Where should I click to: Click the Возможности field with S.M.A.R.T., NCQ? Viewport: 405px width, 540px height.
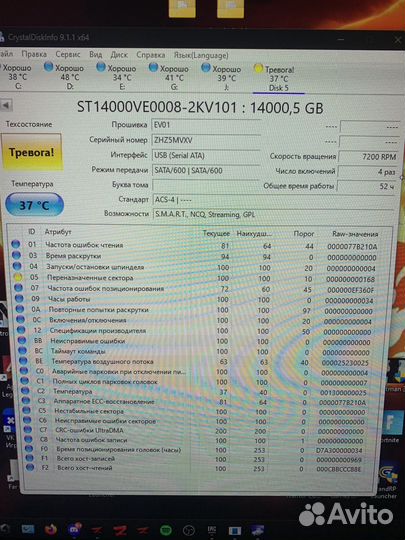pos(272,215)
